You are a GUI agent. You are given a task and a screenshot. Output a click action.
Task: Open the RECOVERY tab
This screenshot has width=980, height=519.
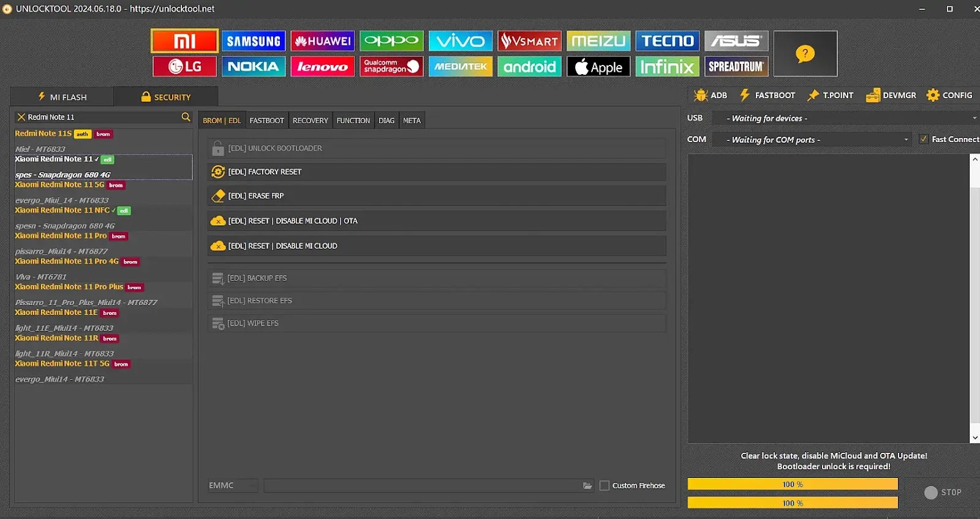311,121
